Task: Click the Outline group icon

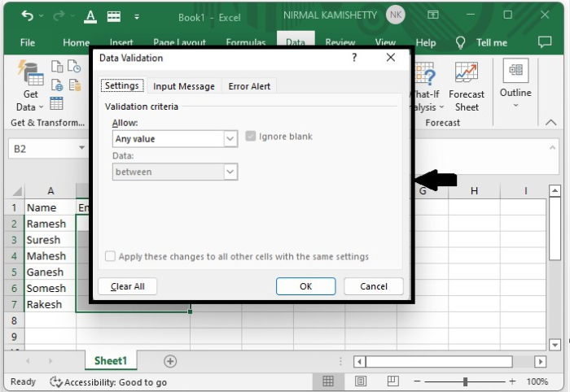Action: tap(515, 70)
